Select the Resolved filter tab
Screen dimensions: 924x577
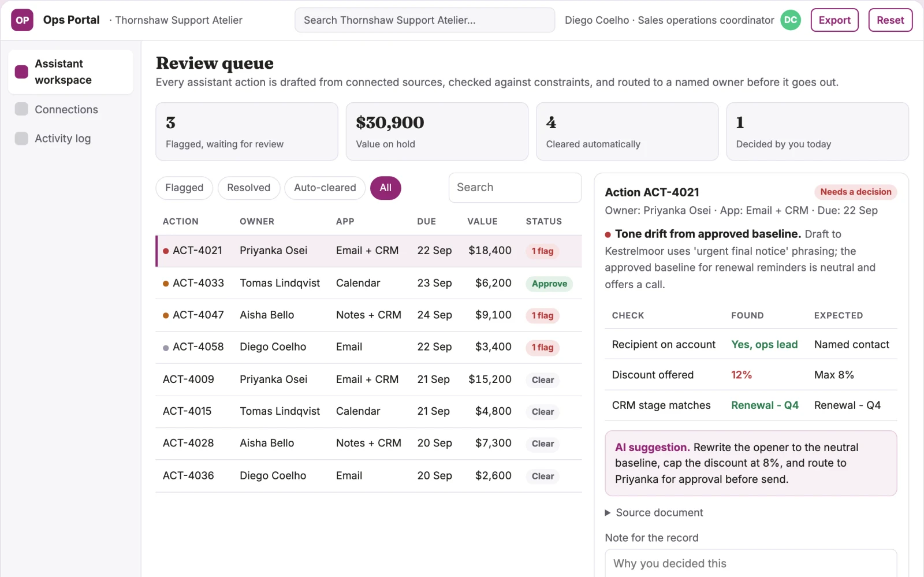click(x=248, y=188)
